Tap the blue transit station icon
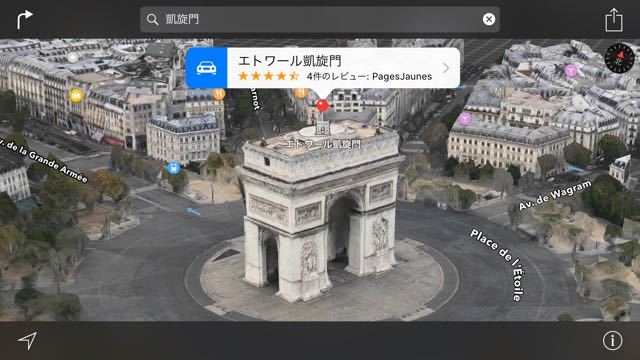Image resolution: width=640 pixels, height=360 pixels. (x=173, y=168)
